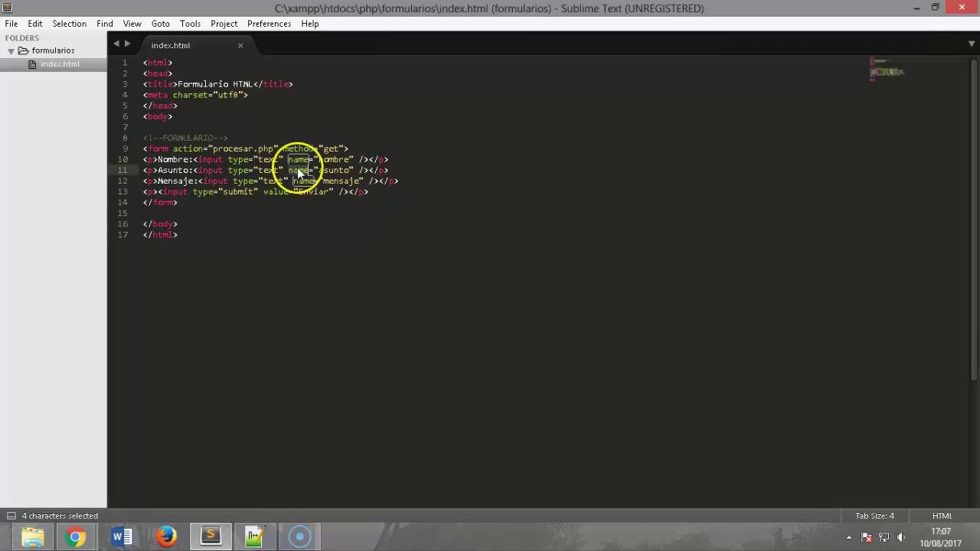
Task: Click the FOLDERS sidebar heading
Action: tap(22, 37)
